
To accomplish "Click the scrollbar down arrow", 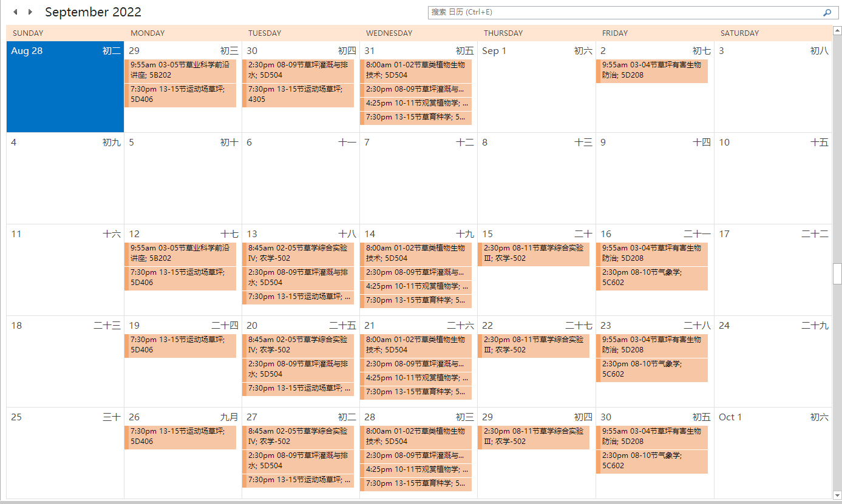I will pyautogui.click(x=837, y=496).
